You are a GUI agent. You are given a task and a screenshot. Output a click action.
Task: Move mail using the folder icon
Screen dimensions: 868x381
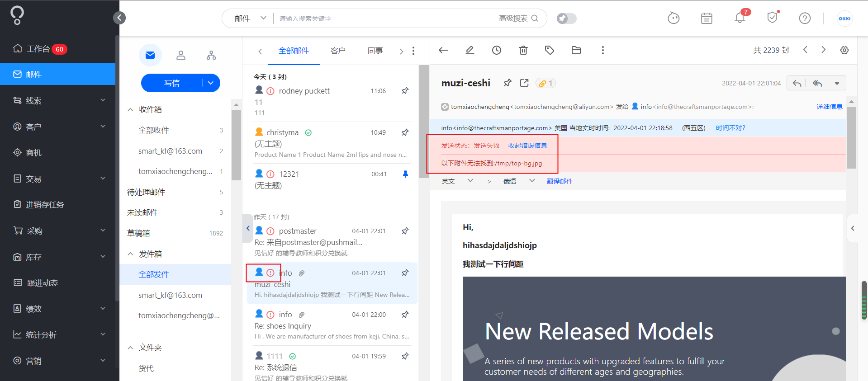tap(576, 50)
